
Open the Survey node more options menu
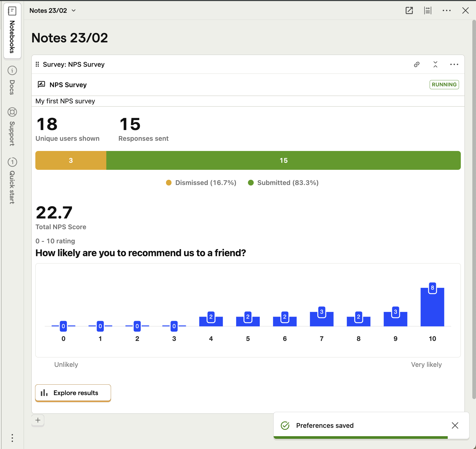point(454,64)
